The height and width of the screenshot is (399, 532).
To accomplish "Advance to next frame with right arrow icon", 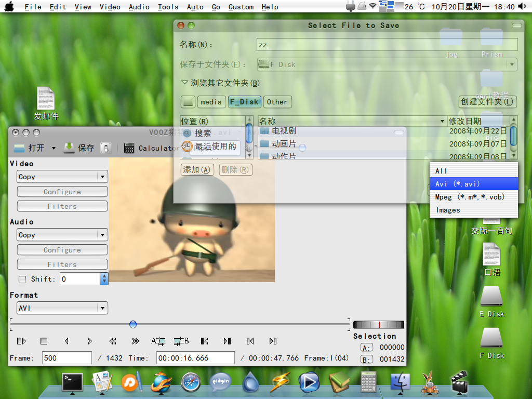I will click(x=89, y=341).
